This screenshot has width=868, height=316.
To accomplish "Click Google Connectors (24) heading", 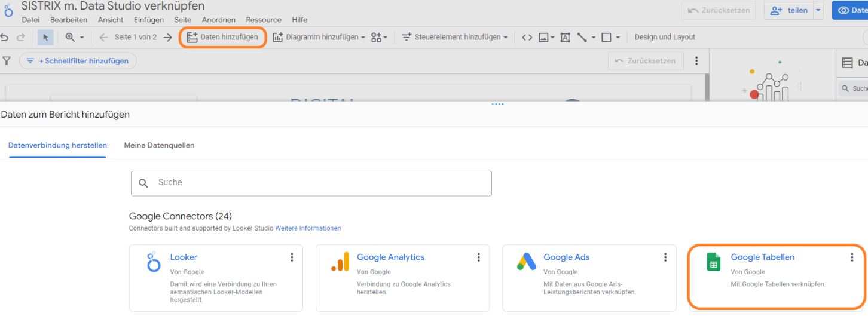I will coord(181,216).
